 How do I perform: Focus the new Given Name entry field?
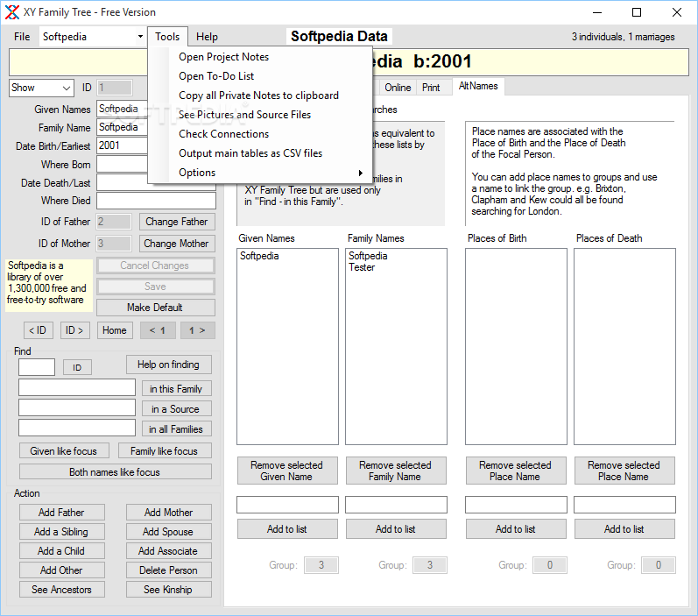click(287, 504)
